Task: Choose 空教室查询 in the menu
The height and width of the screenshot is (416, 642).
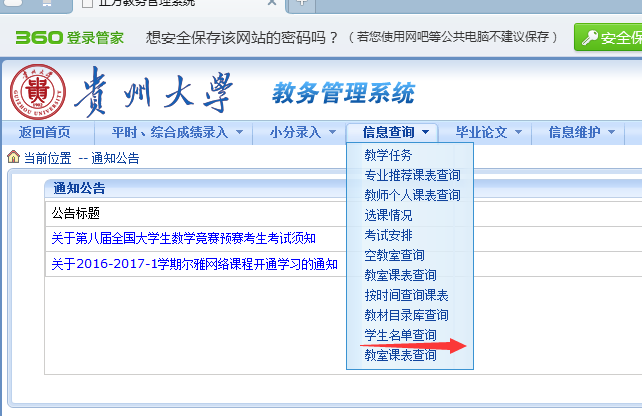Action: pyautogui.click(x=394, y=255)
